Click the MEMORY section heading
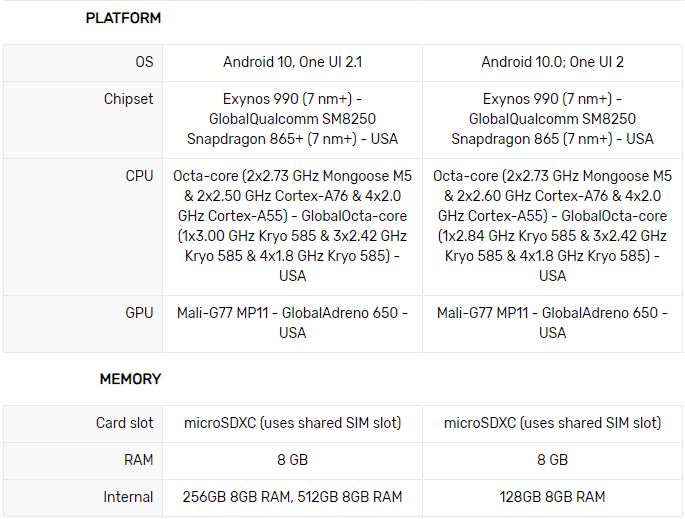Viewport: 685px width, 519px height. coord(130,379)
